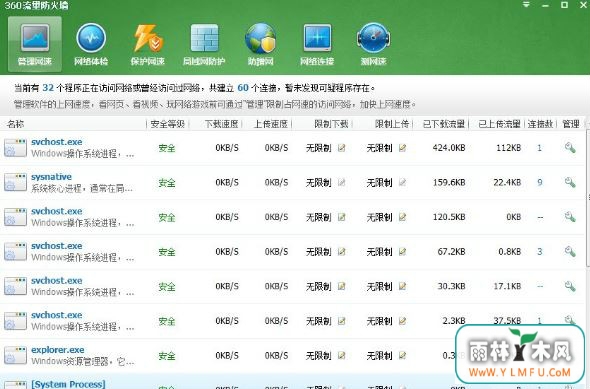Screen dimensions: 590x389
Task: Sort by 已下载流量 column header
Action: (444, 124)
